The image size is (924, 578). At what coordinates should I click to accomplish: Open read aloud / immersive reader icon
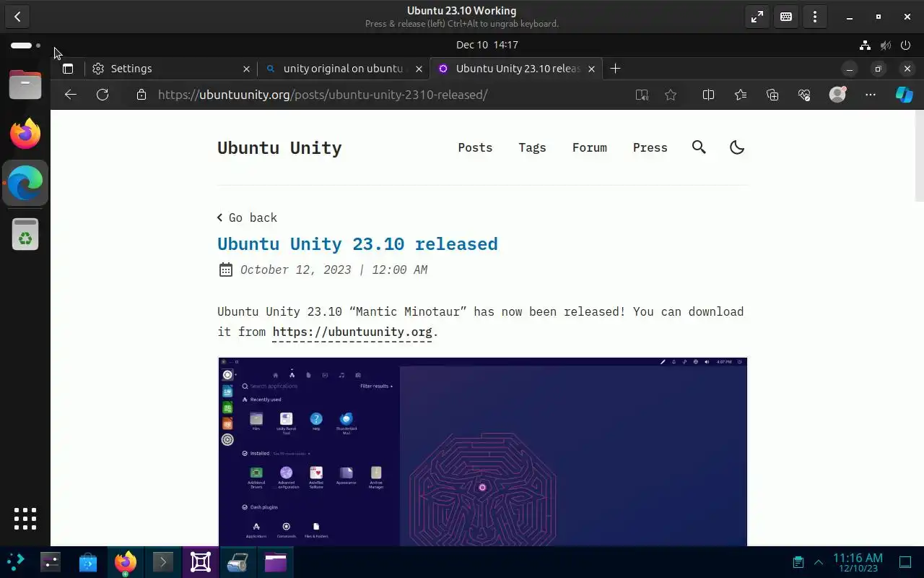pos(642,95)
